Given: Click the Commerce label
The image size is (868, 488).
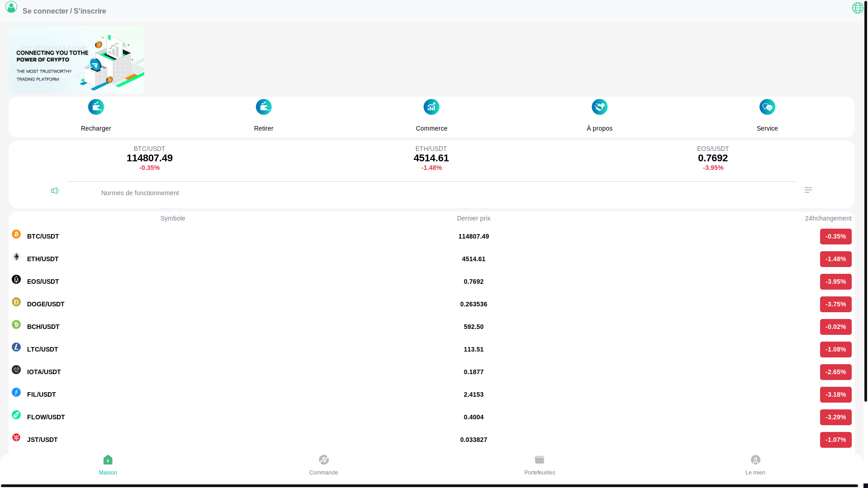Looking at the screenshot, I should point(431,128).
